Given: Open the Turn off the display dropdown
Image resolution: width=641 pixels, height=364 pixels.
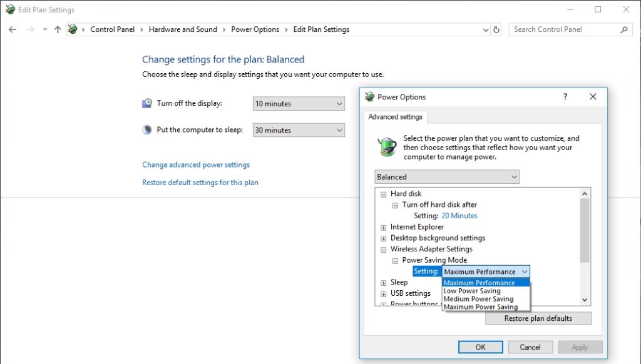Looking at the screenshot, I should [x=299, y=104].
